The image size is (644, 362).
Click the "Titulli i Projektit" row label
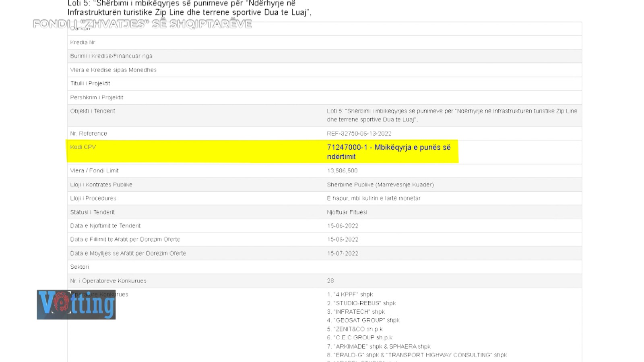[x=90, y=84]
